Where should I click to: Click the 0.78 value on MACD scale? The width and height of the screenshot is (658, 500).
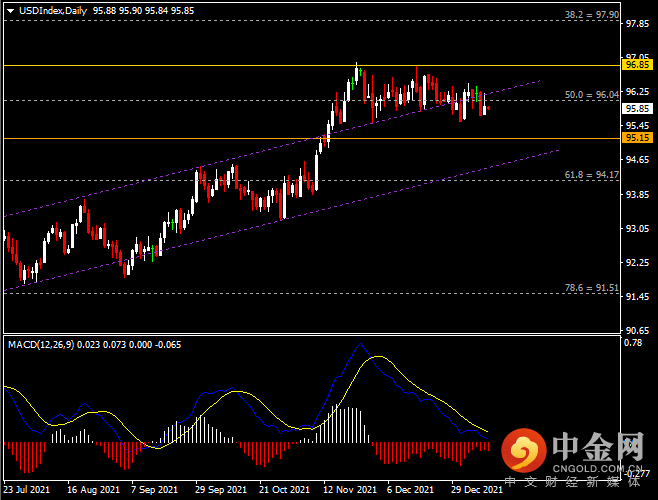pos(632,343)
